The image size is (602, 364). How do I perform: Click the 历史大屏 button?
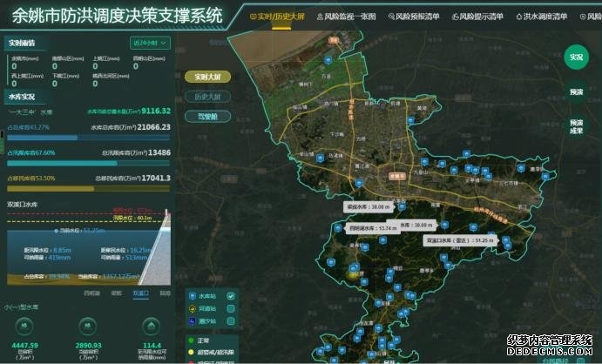207,96
